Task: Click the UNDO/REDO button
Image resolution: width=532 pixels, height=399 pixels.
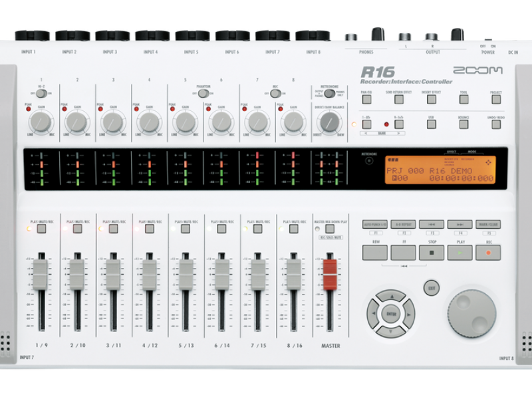Action: 496,124
